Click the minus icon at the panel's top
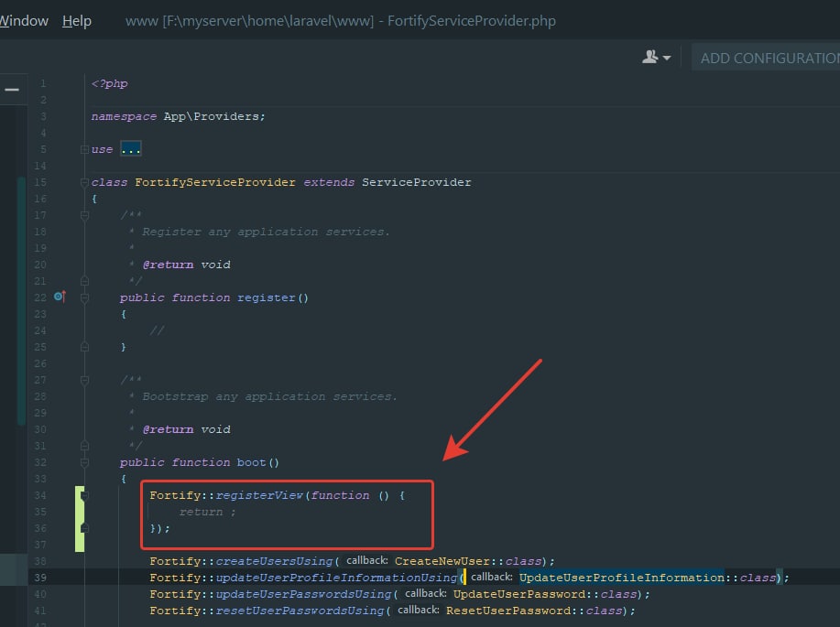The width and height of the screenshot is (840, 627). 12,90
